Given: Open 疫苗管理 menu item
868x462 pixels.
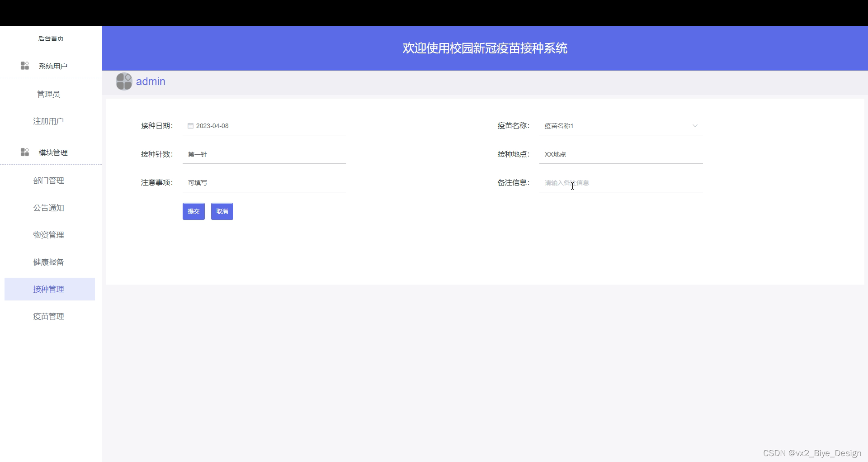Looking at the screenshot, I should [50, 316].
